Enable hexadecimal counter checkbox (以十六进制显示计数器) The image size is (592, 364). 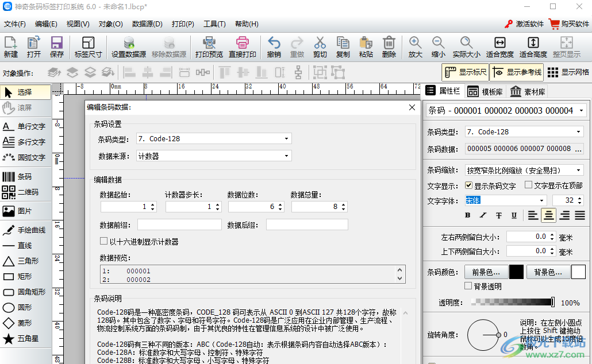[x=103, y=241]
